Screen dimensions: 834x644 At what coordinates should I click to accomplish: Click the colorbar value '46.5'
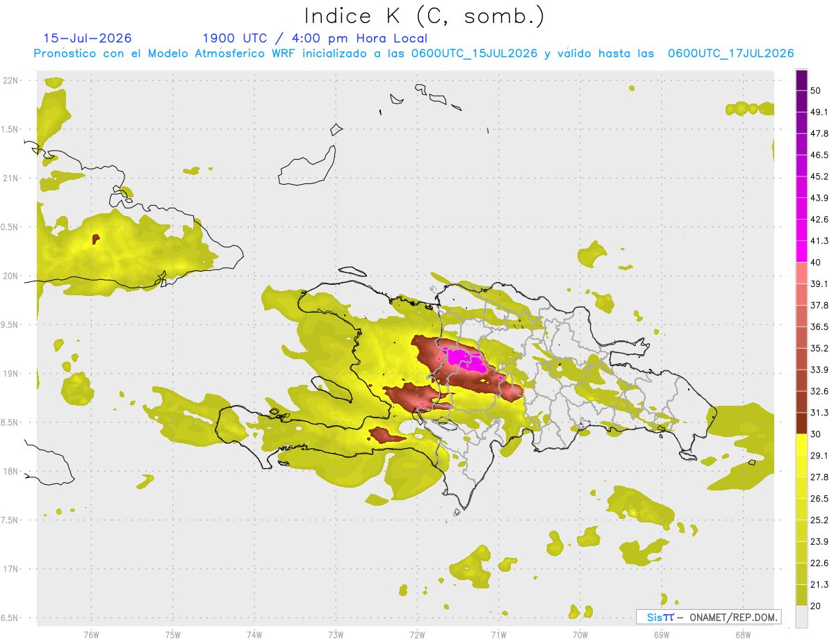pos(819,155)
